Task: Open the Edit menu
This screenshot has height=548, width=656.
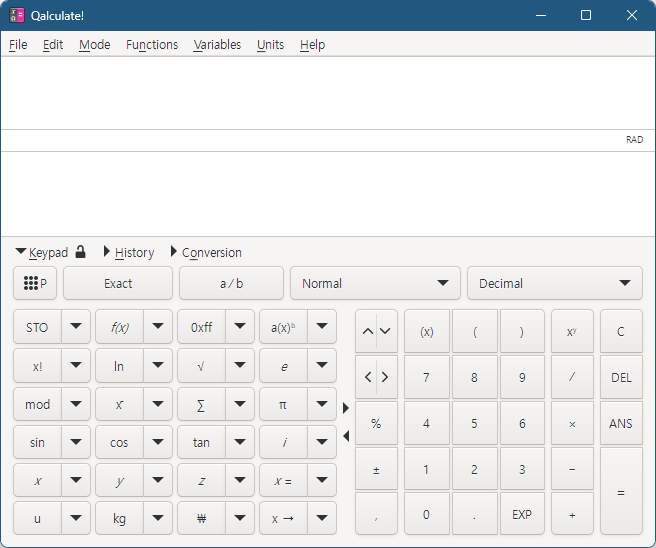Action: tap(53, 44)
